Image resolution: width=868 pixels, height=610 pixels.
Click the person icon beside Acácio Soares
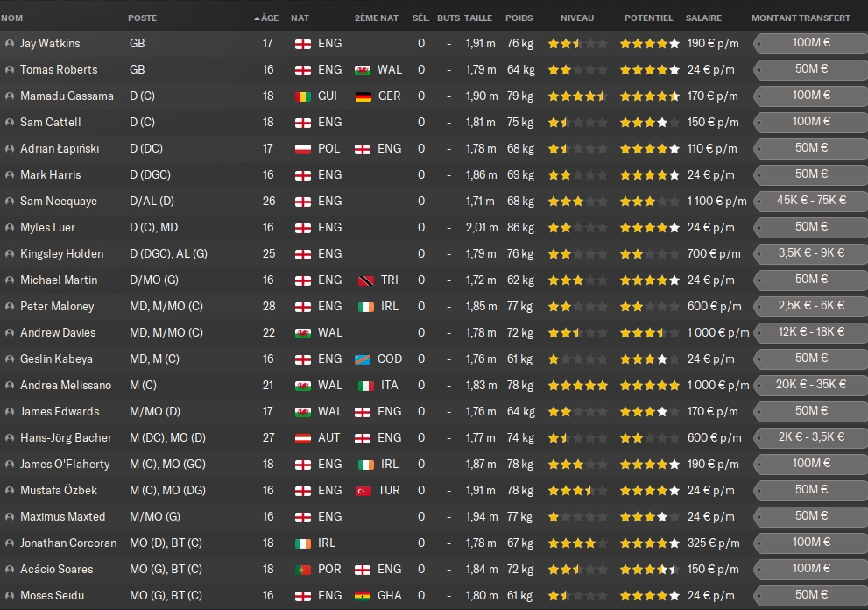[10, 570]
